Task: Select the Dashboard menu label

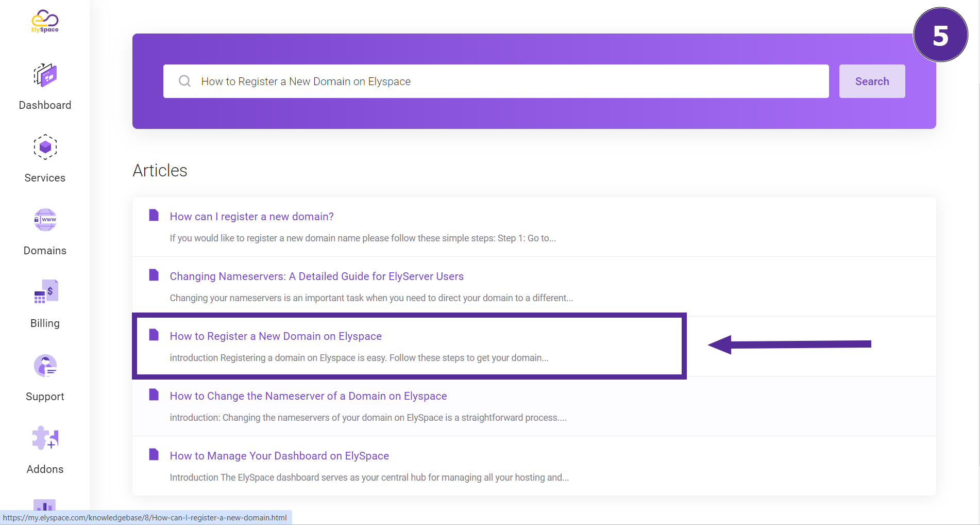Action: point(45,105)
